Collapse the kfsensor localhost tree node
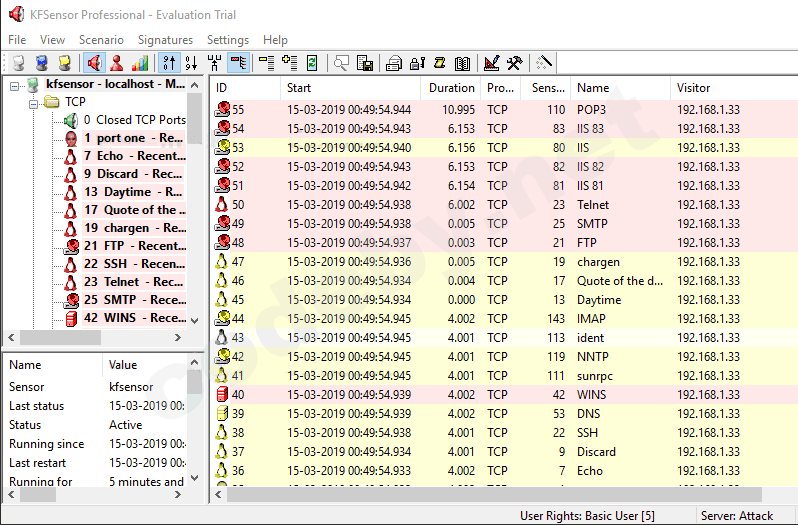Image resolution: width=798 pixels, height=525 pixels. point(15,85)
